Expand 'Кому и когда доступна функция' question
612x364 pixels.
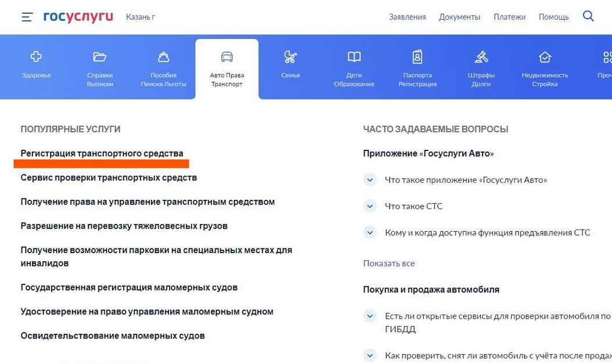370,232
